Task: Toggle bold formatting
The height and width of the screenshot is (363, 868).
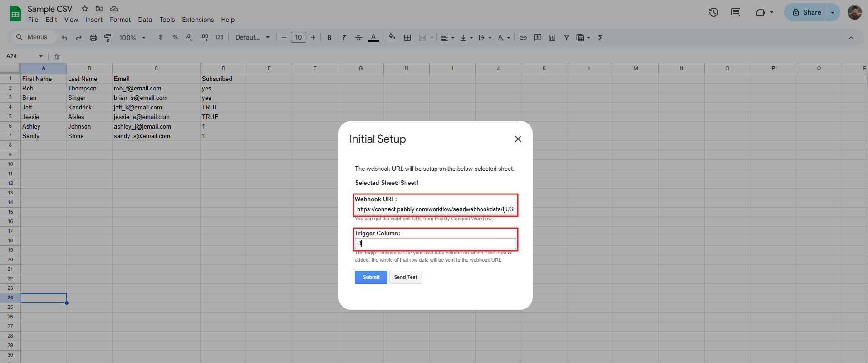Action: click(x=329, y=38)
